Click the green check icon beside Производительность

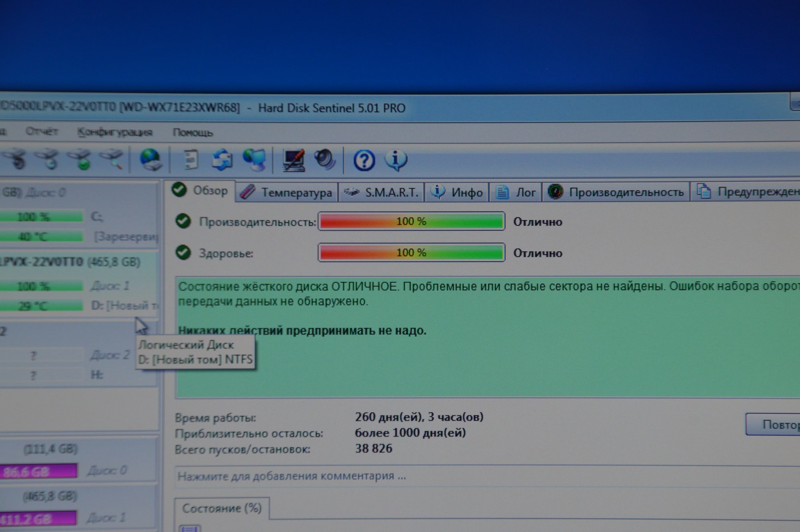click(183, 221)
